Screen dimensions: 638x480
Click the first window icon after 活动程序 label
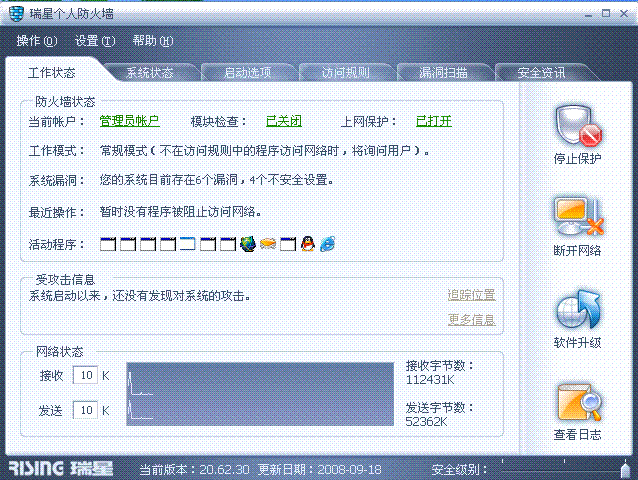pyautogui.click(x=108, y=244)
